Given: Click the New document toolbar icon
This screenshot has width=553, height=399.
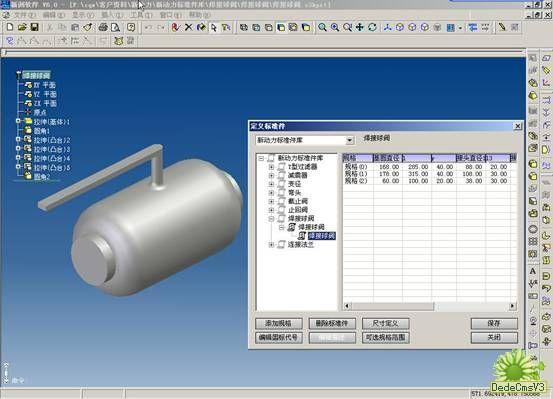Looking at the screenshot, I should [10, 27].
